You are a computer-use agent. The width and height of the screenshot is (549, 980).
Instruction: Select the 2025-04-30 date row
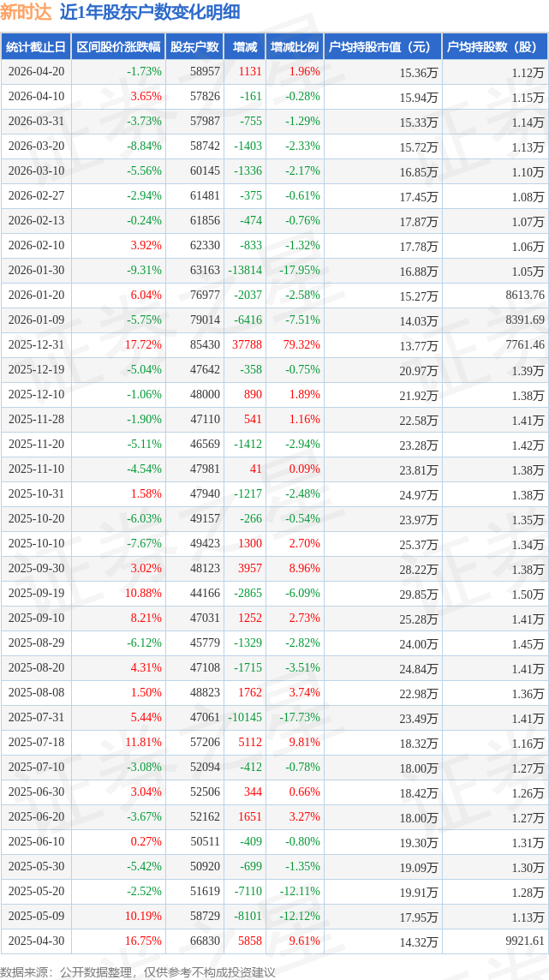[x=274, y=940]
